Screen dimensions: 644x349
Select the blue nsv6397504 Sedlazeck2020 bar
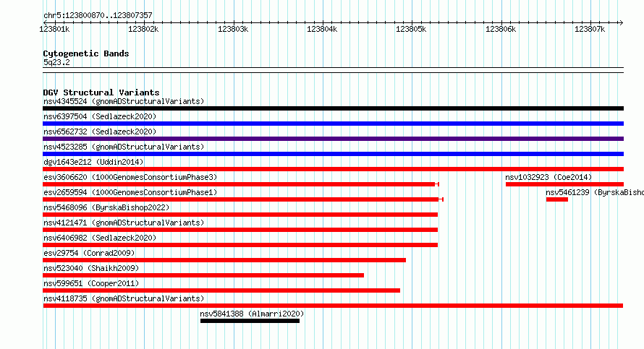coord(333,124)
